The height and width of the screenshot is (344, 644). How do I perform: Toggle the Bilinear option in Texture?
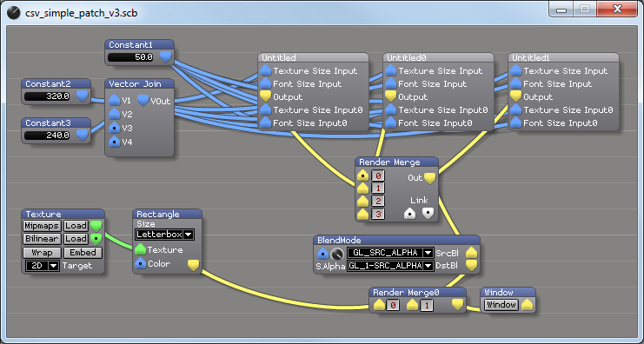pyautogui.click(x=42, y=239)
